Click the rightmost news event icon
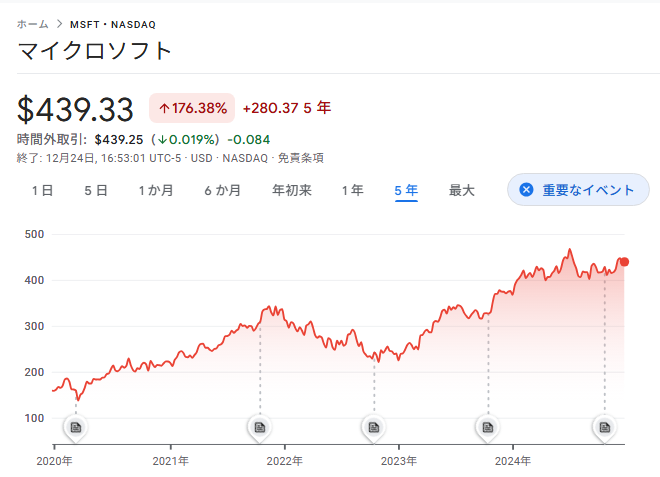This screenshot has height=477, width=660. tap(604, 428)
